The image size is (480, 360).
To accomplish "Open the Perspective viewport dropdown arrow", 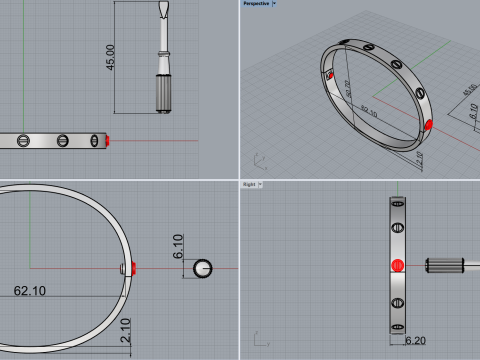I will (x=274, y=3).
